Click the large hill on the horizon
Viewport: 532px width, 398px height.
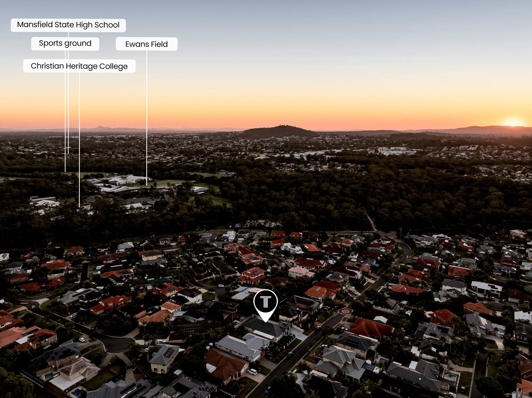[x=279, y=131]
